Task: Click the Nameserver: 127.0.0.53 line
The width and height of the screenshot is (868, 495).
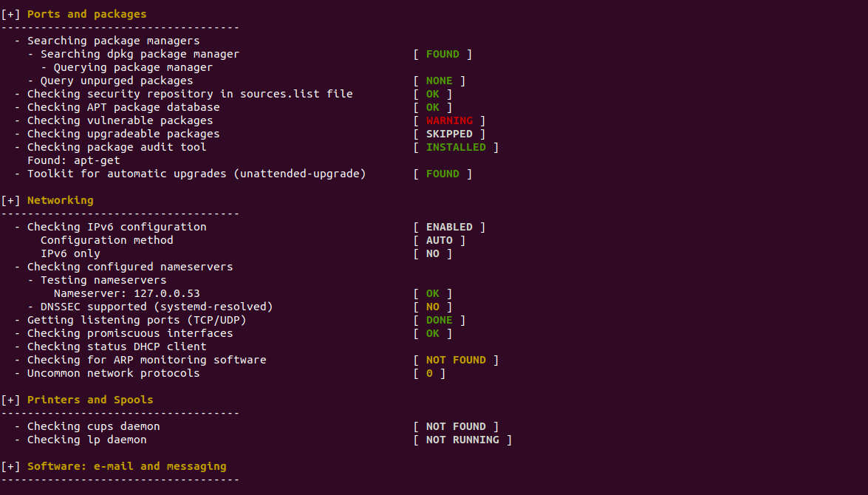Action: pos(127,293)
